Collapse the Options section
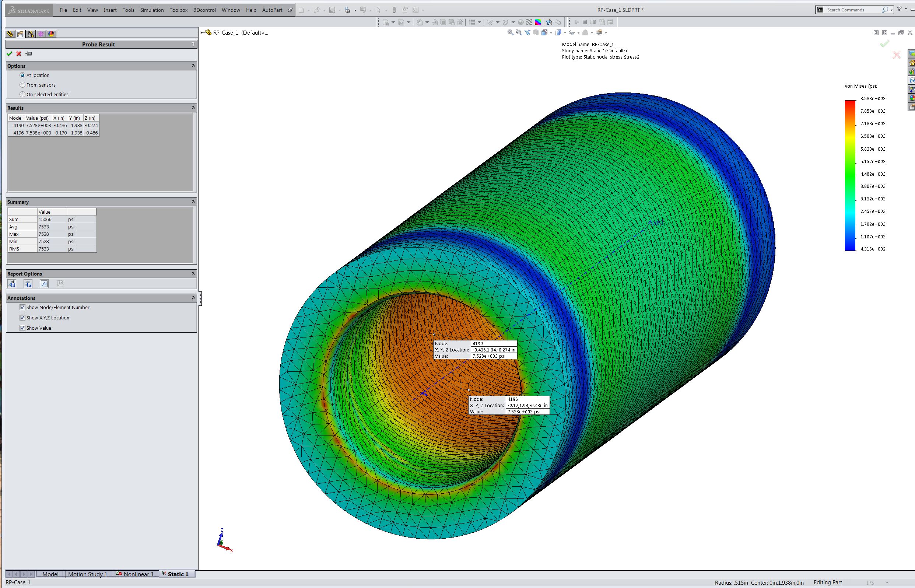 (x=193, y=66)
